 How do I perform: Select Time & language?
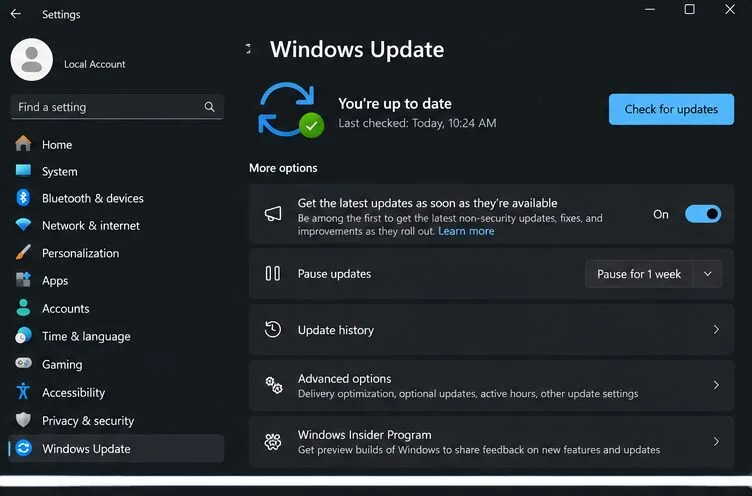point(116,336)
